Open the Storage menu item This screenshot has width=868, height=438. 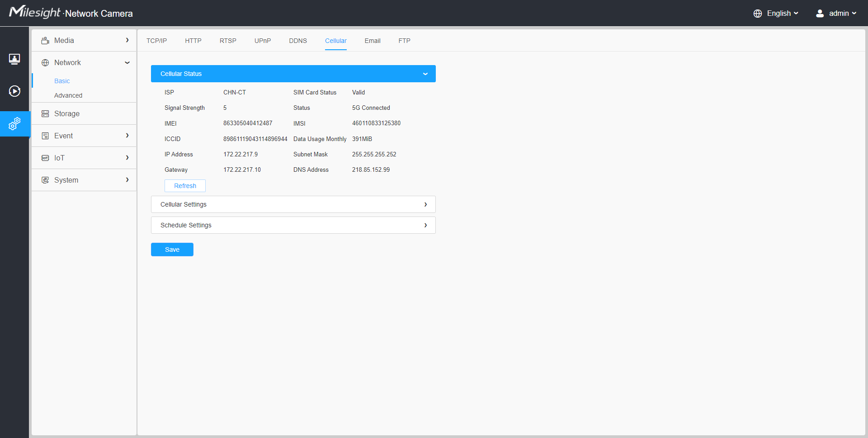coord(84,114)
